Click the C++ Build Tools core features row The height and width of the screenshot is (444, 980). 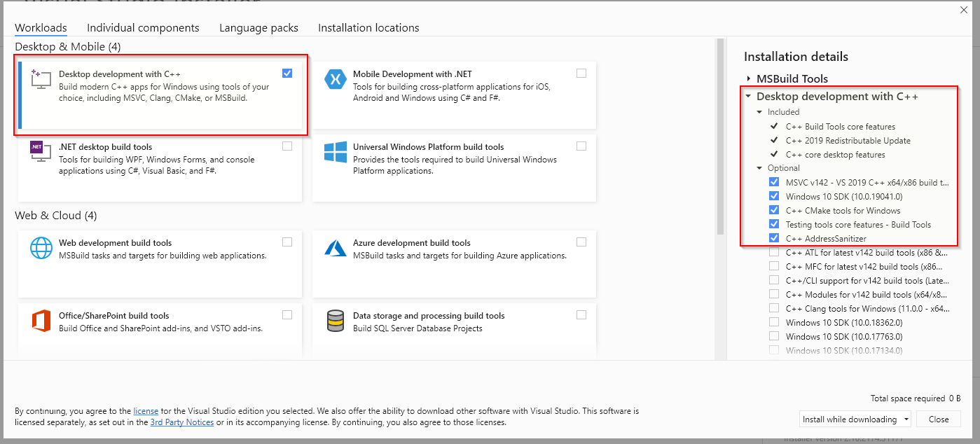(x=840, y=127)
